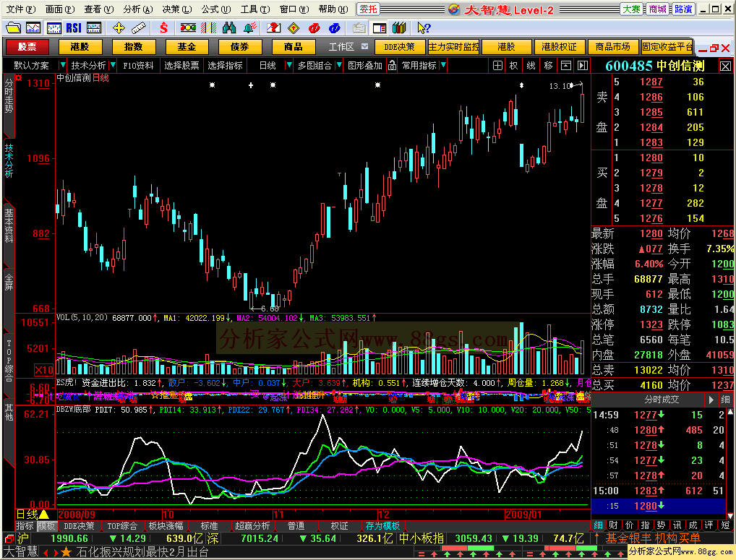Switch to 指数 market button
Viewport: 736px width, 560px height.
click(x=133, y=47)
